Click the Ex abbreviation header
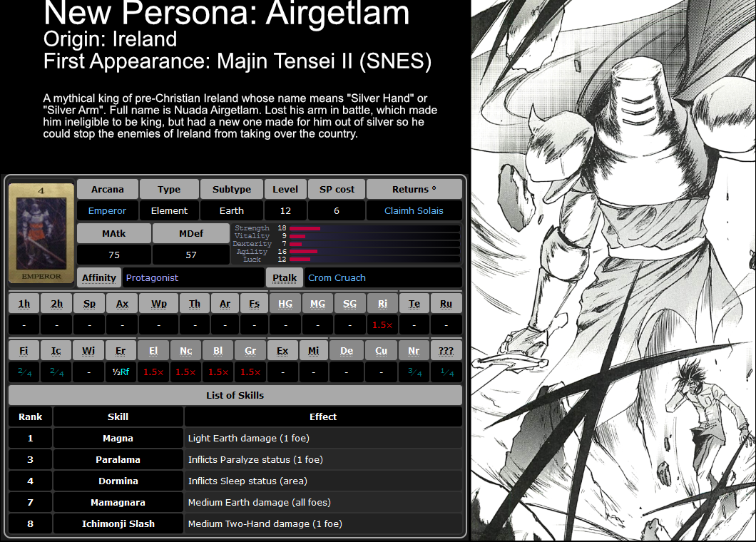This screenshot has height=542, width=756. click(x=282, y=351)
